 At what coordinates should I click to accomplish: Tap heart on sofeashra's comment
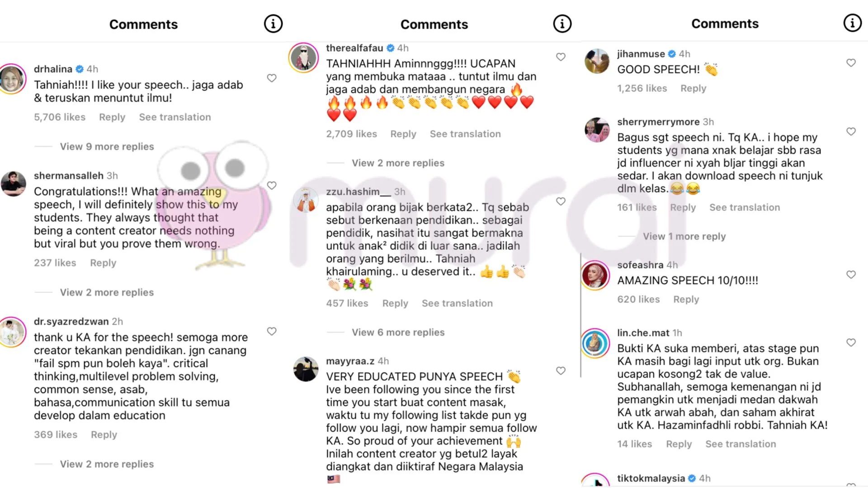[851, 275]
